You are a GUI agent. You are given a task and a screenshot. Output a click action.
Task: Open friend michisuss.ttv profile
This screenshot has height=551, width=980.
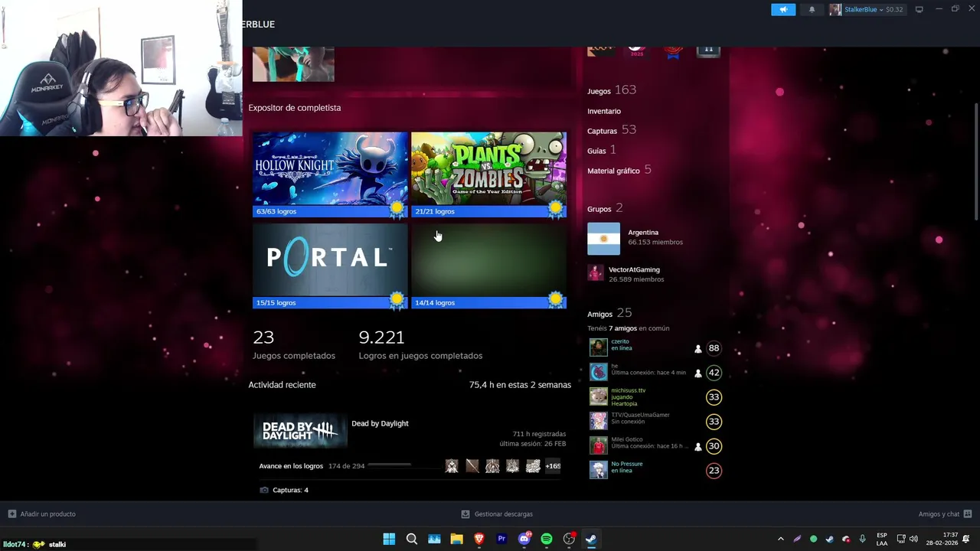coord(629,390)
